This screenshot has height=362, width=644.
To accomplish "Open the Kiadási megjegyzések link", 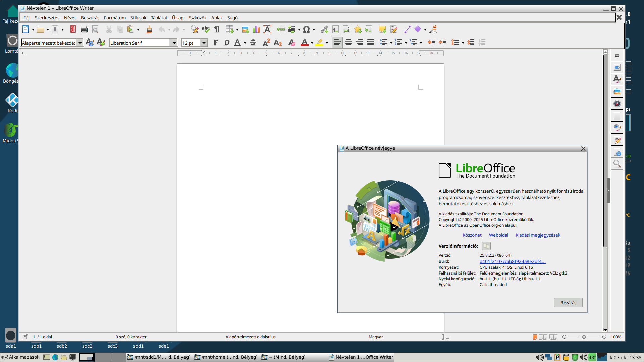I will 538,235.
